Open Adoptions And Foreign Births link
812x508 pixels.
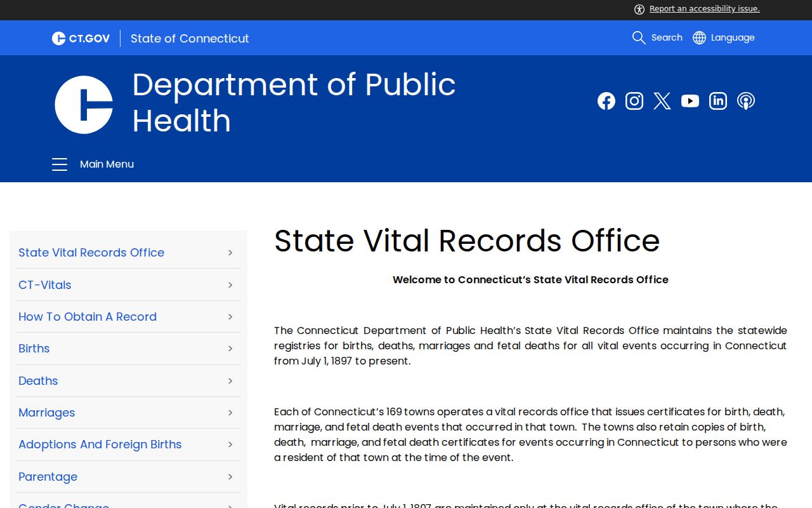pos(100,444)
